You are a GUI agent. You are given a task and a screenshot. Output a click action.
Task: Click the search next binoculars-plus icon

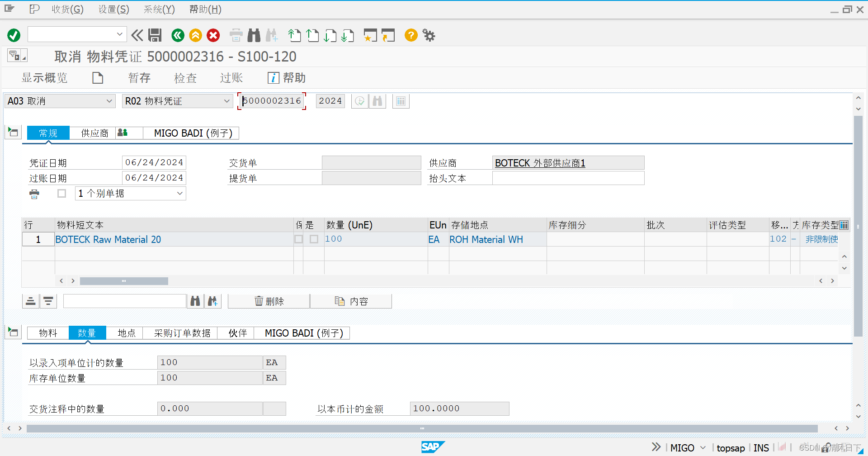(x=212, y=301)
